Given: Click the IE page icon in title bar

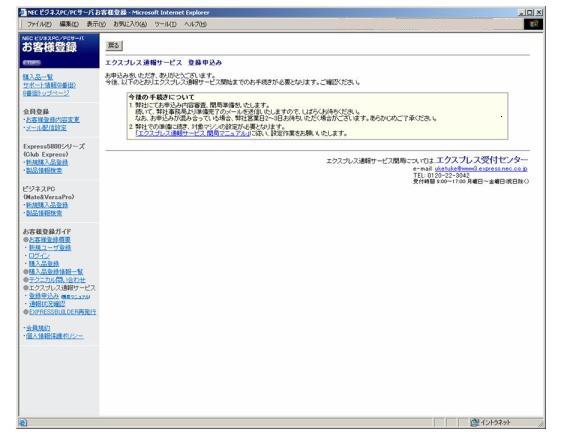Looking at the screenshot, I should [23, 12].
